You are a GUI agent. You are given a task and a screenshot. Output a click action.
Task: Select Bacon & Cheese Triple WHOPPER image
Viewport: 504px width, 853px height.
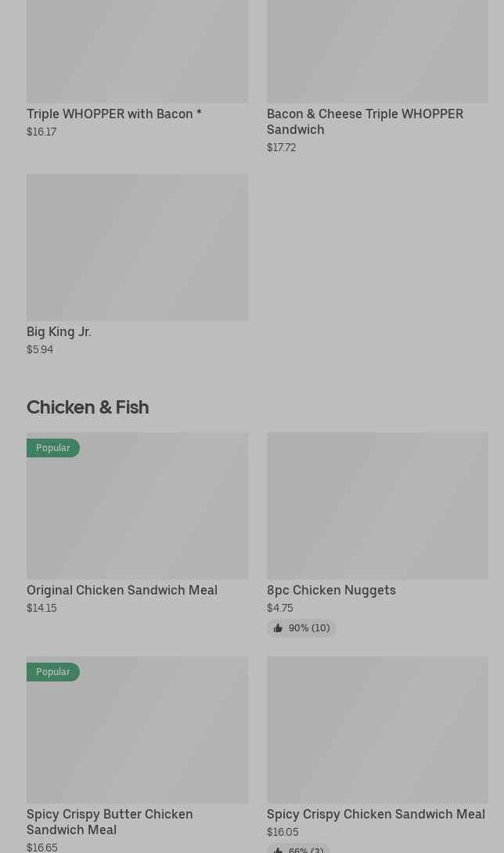tap(377, 51)
